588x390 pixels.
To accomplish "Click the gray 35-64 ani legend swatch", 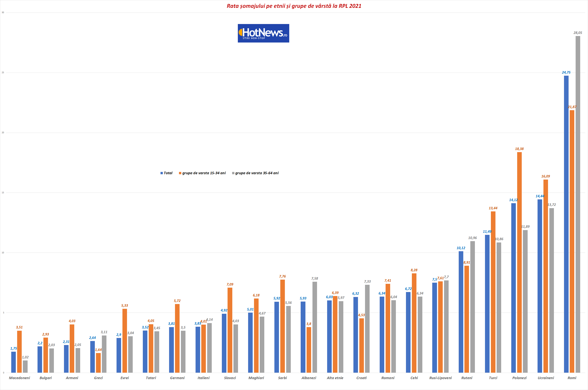I will [x=233, y=173].
